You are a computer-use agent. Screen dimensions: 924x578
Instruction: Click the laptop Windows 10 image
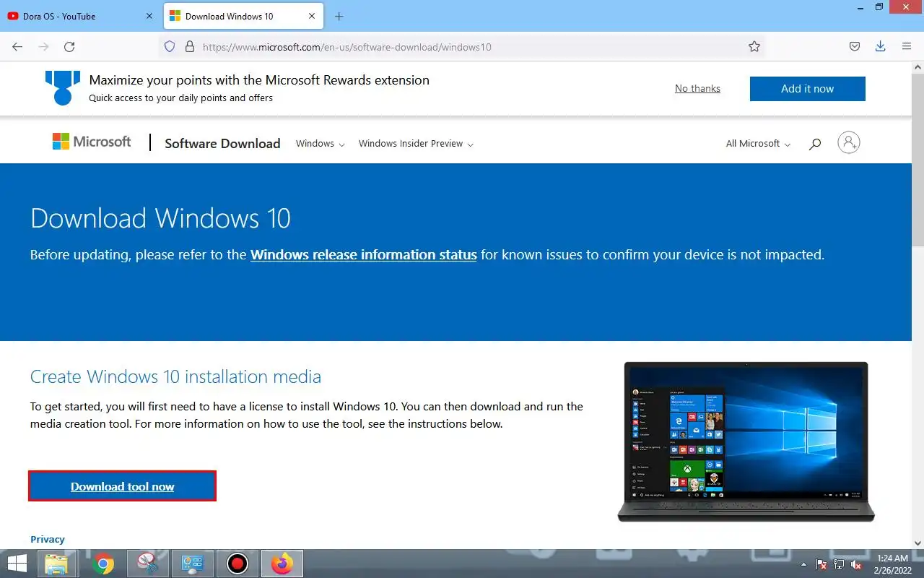746,441
